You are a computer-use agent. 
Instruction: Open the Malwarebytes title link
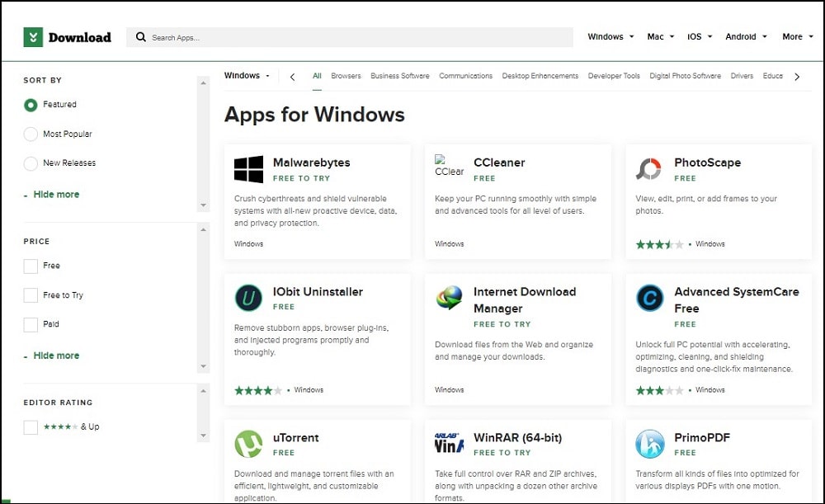312,163
